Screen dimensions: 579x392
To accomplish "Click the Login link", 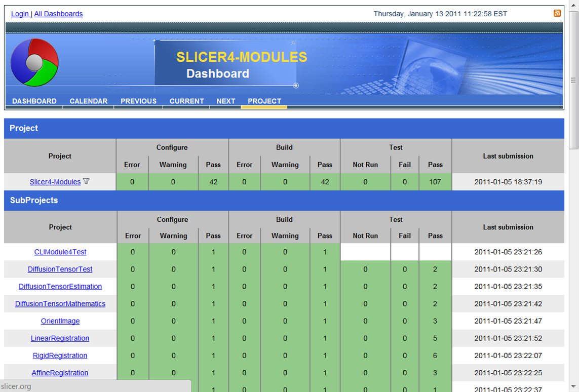I will (20, 14).
